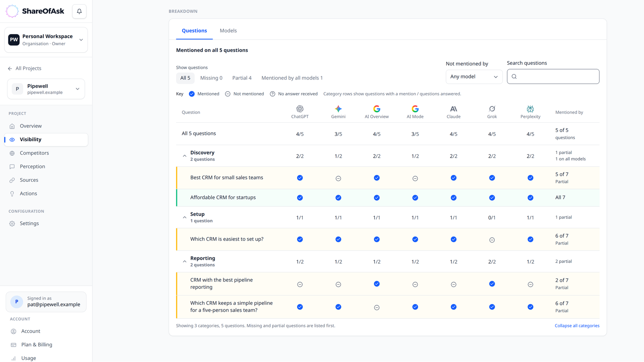644x362 pixels.
Task: Collapse the Discovery category
Action: point(184,156)
